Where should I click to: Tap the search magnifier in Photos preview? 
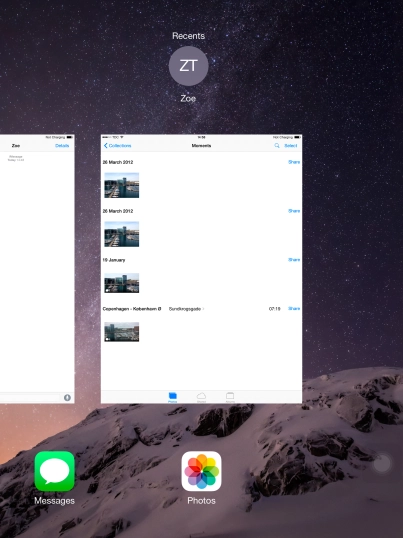coord(277,146)
